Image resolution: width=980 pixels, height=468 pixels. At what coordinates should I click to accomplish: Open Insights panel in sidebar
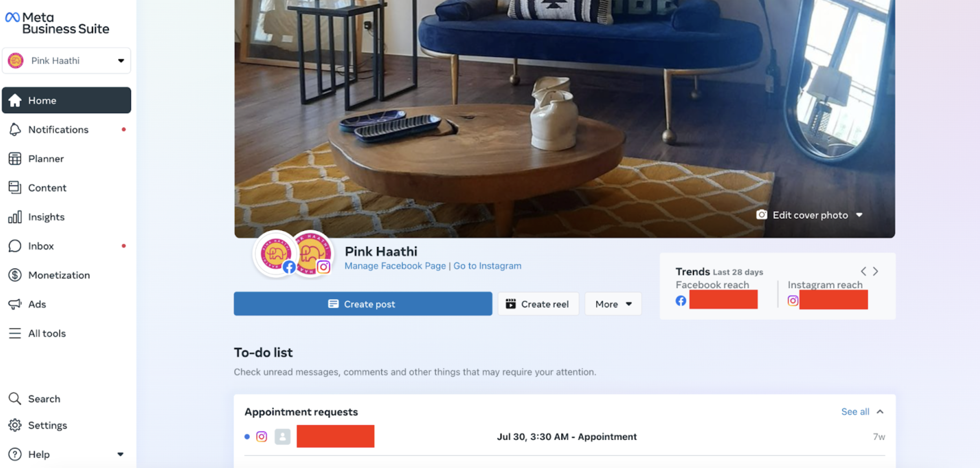(46, 216)
